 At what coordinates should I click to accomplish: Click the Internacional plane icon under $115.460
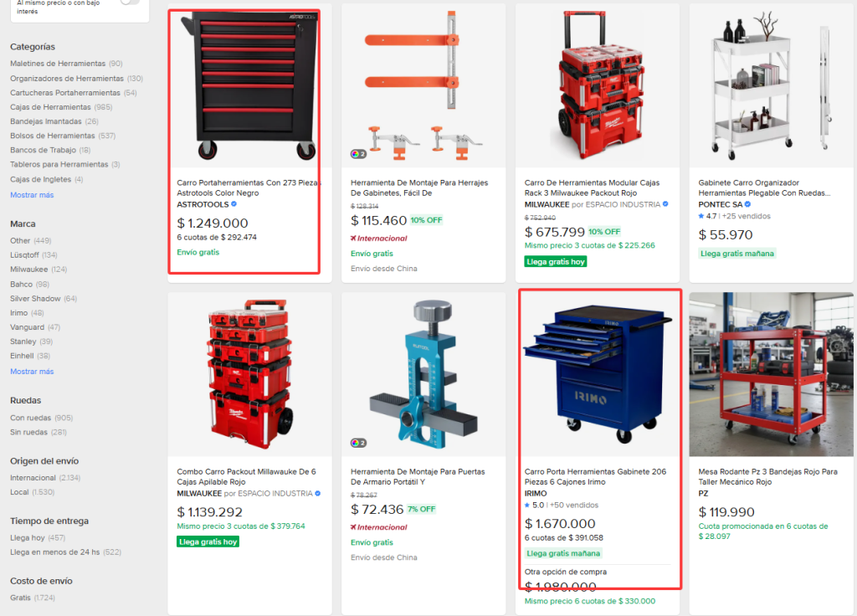[354, 239]
